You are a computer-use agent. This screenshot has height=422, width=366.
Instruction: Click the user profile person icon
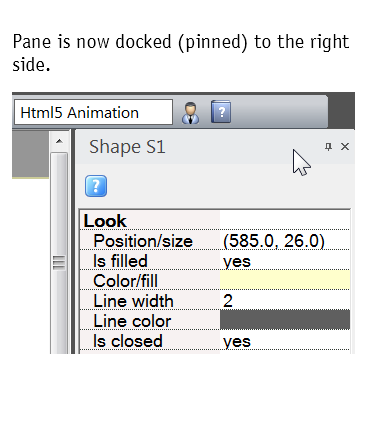[x=190, y=113]
